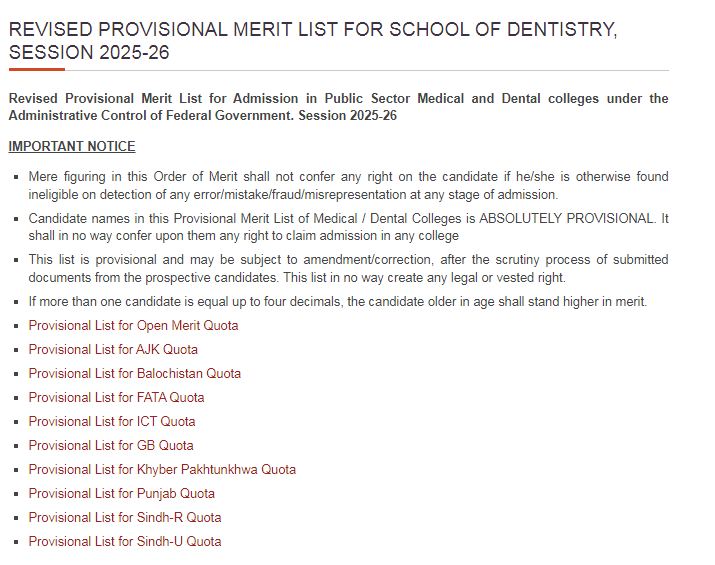Open Provisional List for GB Quota
Viewport: 715px width, 565px height.
coord(111,446)
